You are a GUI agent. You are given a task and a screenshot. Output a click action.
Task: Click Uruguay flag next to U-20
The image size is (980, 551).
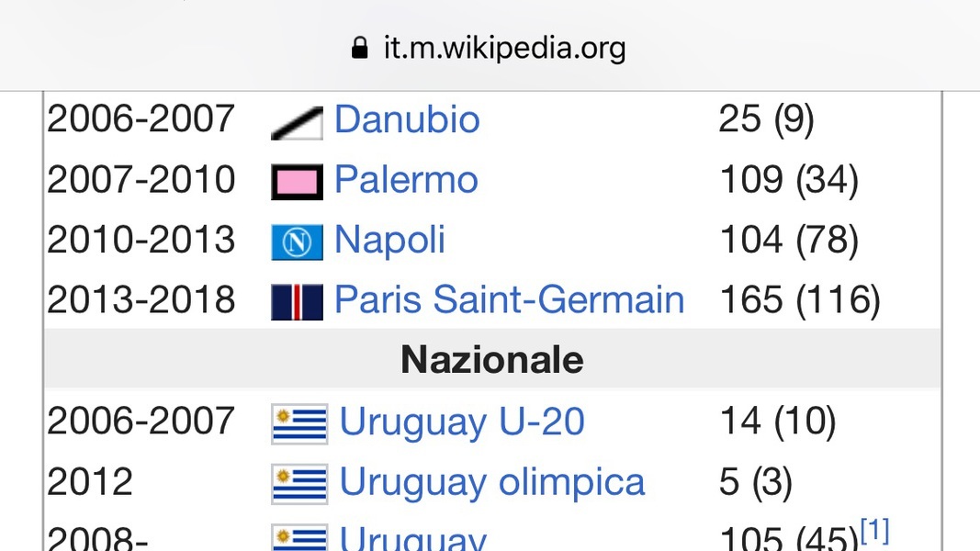click(299, 424)
